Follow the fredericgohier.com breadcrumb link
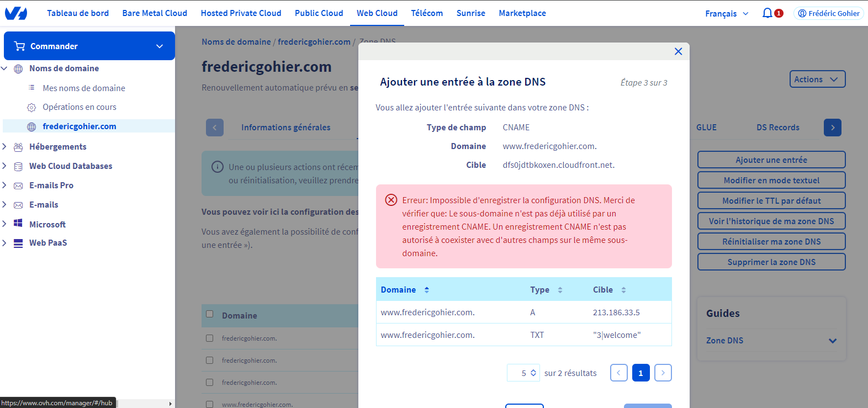This screenshot has height=408, width=868. [x=314, y=42]
